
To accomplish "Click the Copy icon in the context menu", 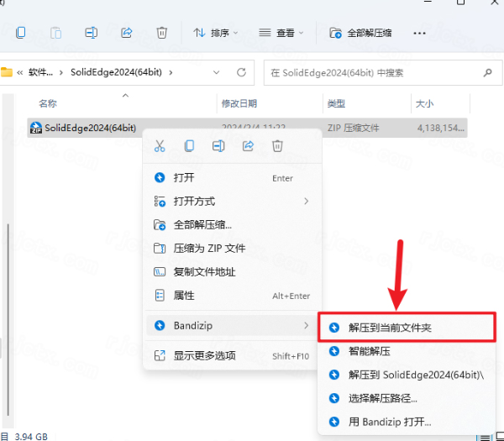I will pyautogui.click(x=189, y=146).
